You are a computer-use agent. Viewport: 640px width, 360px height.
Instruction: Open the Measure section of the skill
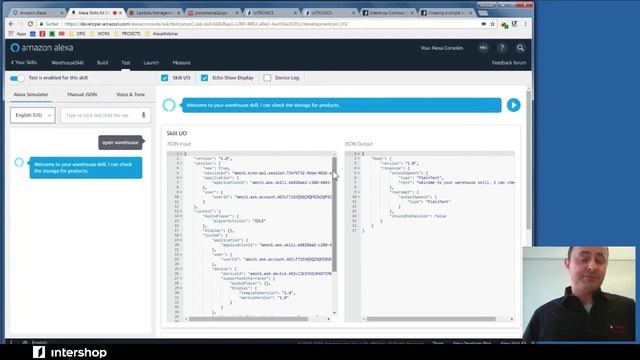[181, 63]
